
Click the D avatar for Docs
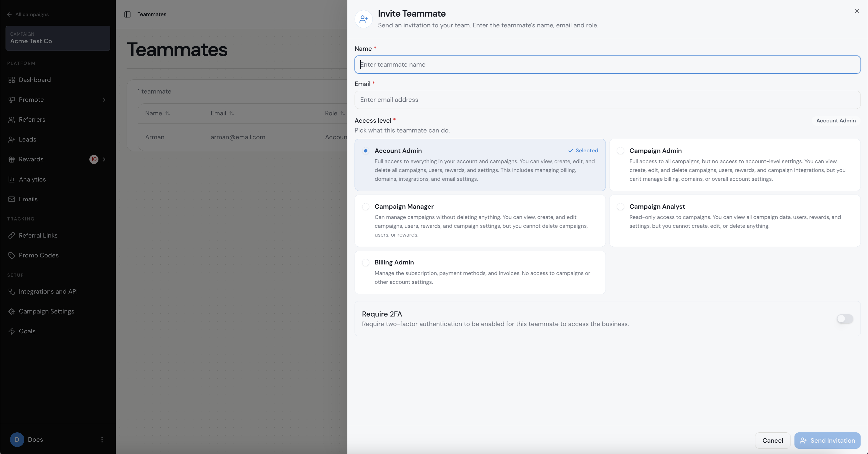[x=17, y=440]
